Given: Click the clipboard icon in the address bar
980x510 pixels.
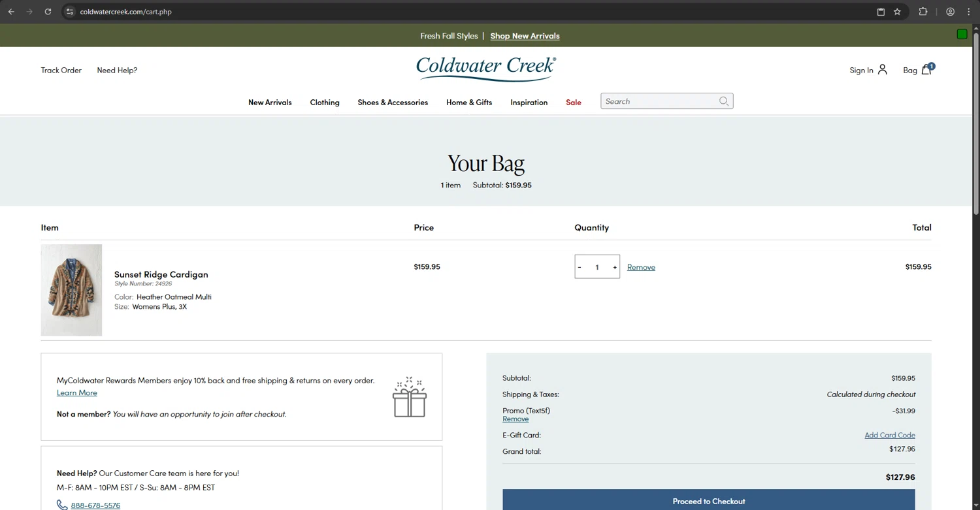Looking at the screenshot, I should pos(881,12).
